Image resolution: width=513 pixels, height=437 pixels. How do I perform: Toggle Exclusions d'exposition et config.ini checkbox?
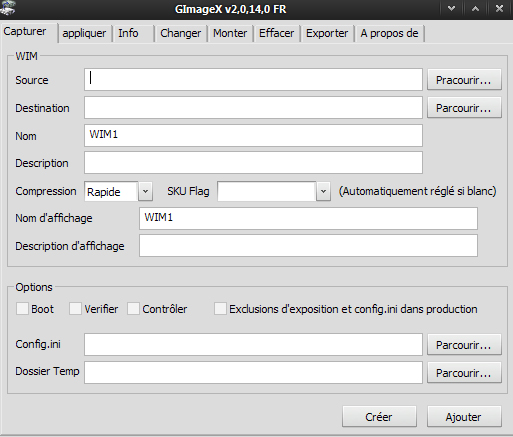(x=220, y=309)
